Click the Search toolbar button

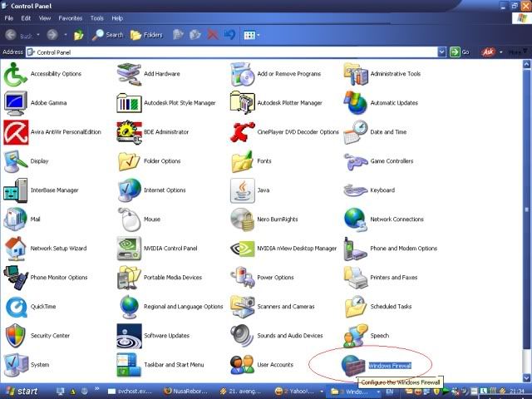pos(107,35)
